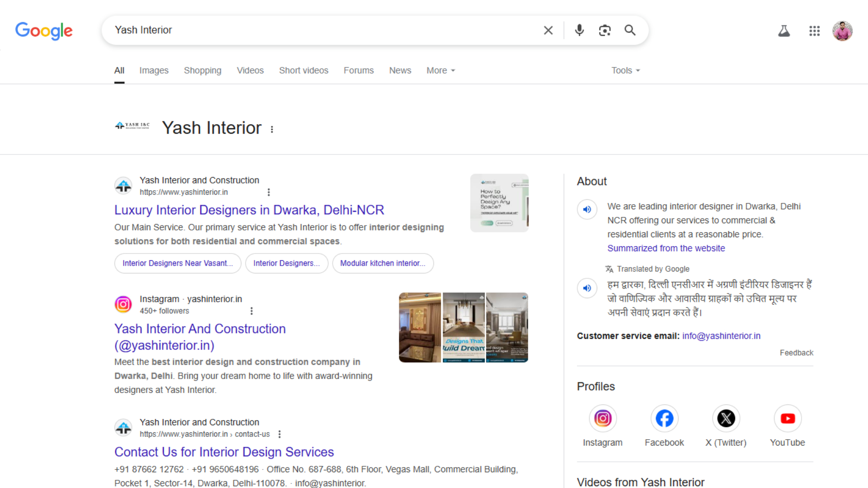
Task: Open Luxury Interior Designers in Dwarka link
Action: coord(249,210)
